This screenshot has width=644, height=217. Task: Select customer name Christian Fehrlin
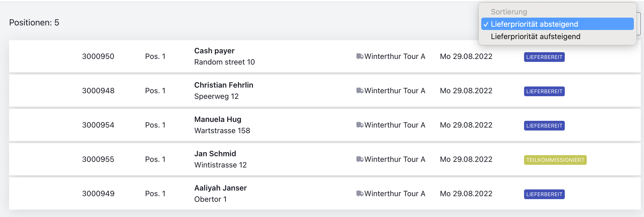[224, 85]
